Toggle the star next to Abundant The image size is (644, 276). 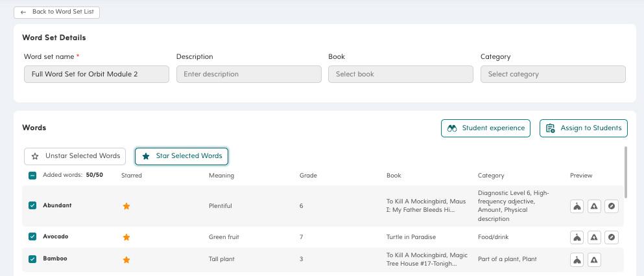click(x=126, y=206)
